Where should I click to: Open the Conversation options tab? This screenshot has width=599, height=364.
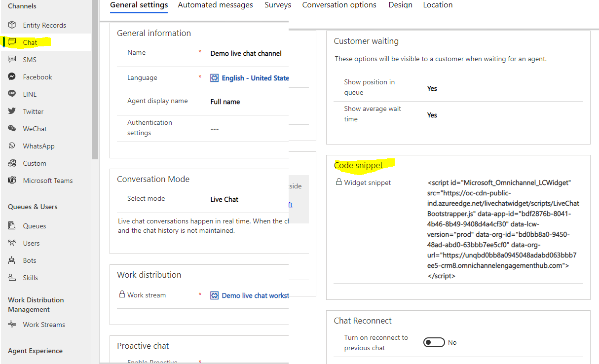coord(339,5)
